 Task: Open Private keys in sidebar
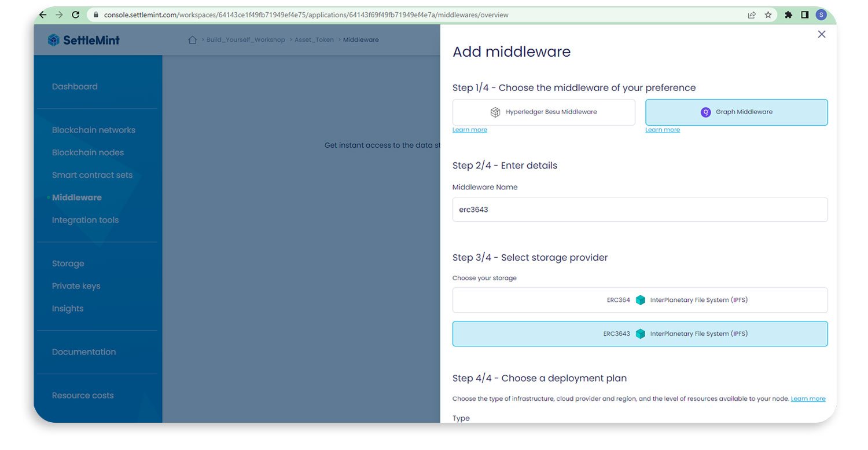point(76,286)
